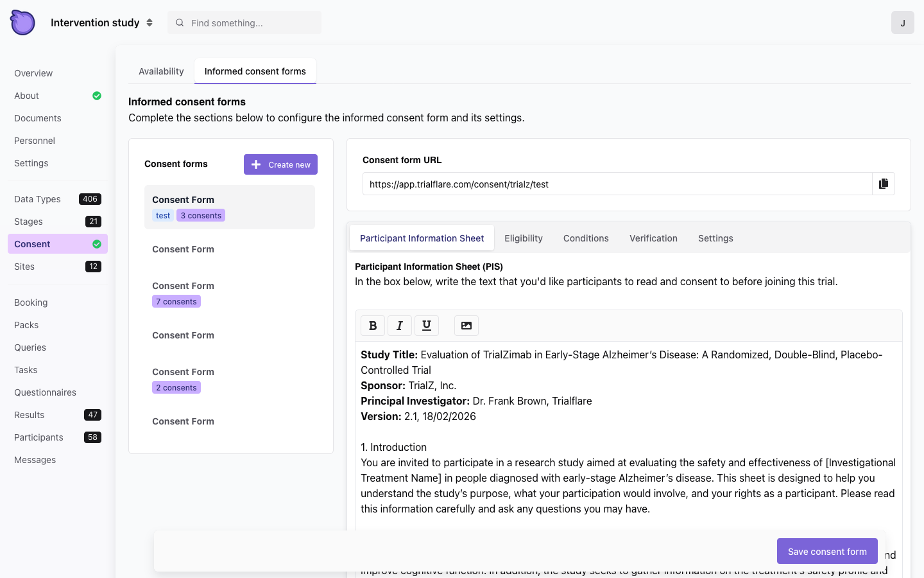Open the Intervention study switcher arrows
Screen dimensions: 924x578
click(150, 22)
